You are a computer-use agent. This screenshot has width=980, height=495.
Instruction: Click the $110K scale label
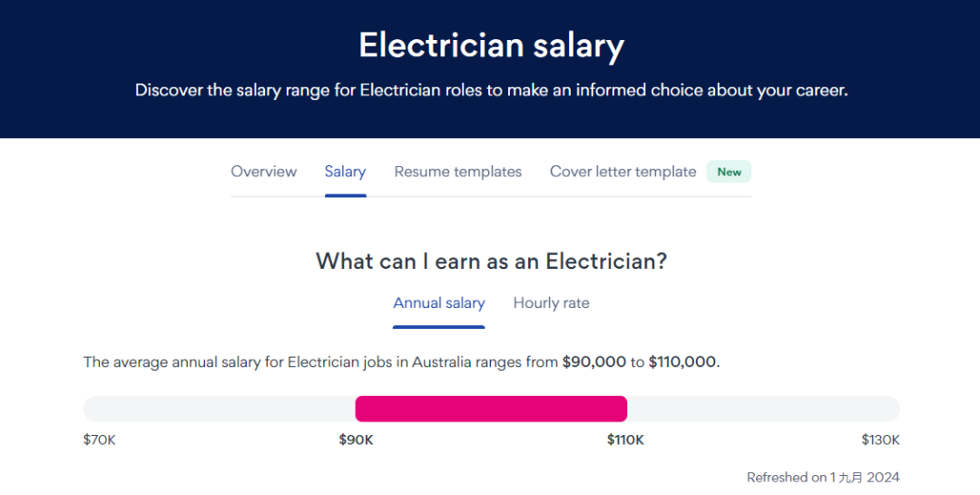click(x=625, y=440)
